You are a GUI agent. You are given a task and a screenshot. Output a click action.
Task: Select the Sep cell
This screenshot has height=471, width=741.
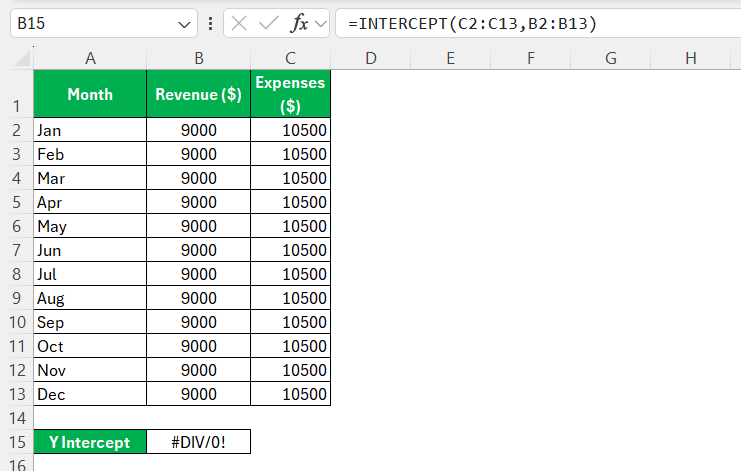(90, 322)
